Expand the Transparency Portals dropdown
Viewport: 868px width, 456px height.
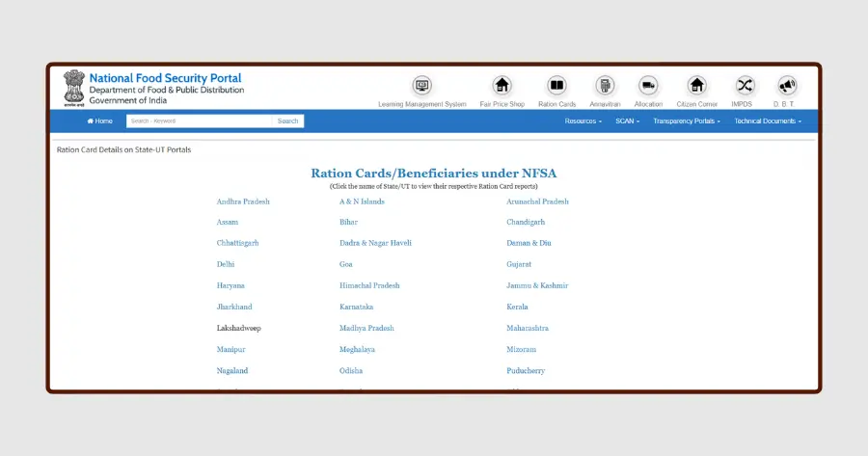click(687, 121)
